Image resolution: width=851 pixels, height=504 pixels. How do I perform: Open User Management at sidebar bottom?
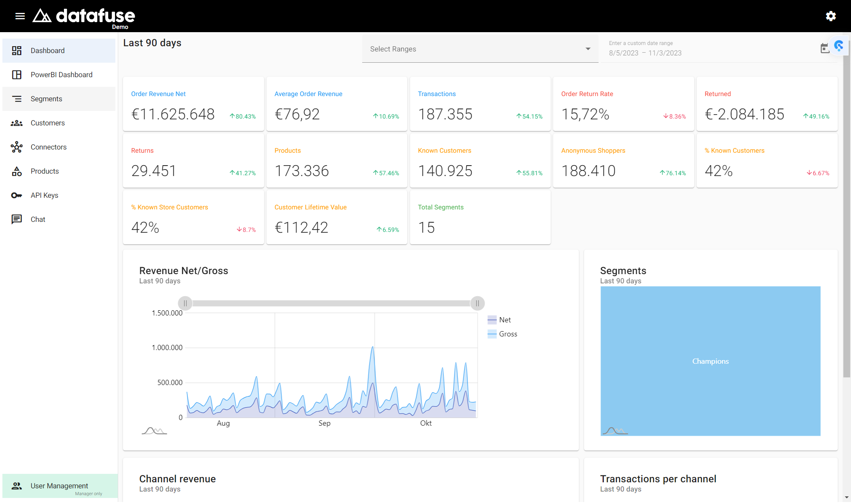(60, 486)
